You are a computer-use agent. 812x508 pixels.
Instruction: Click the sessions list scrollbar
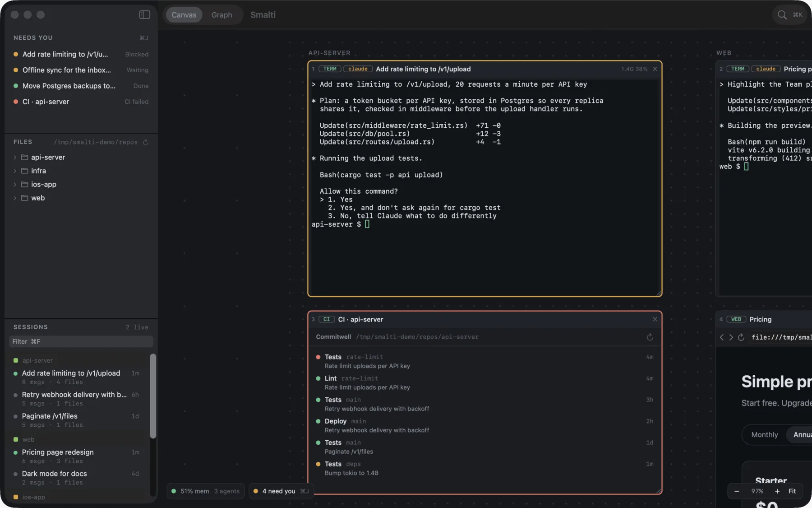coord(153,396)
